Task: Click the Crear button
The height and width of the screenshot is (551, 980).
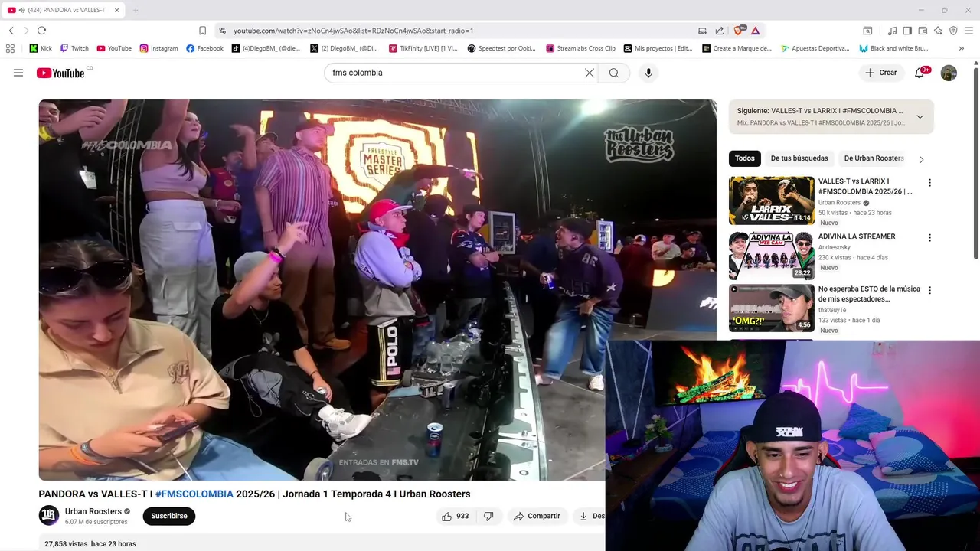Action: tap(880, 73)
